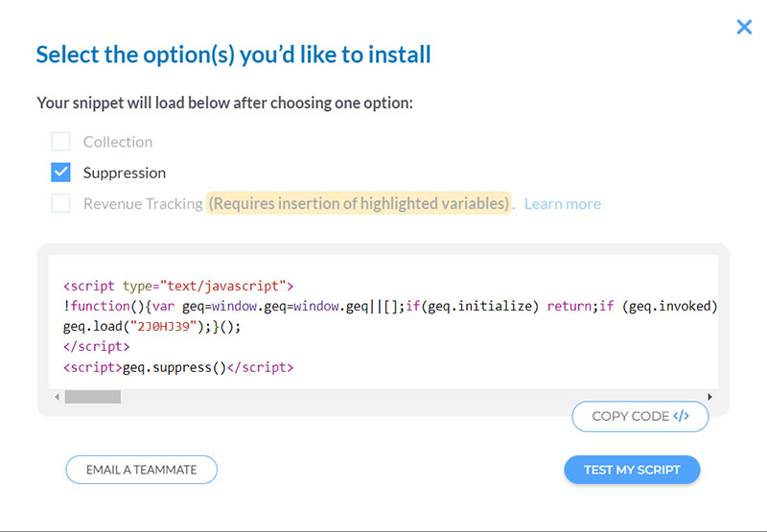Screen dimensions: 767x532
Task: Click Email a Teammate button
Action: click(142, 470)
